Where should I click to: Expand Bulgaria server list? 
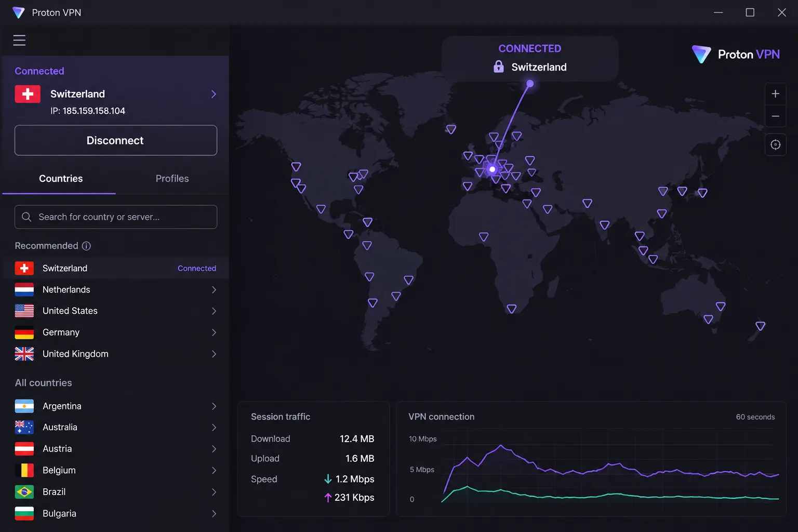pos(214,513)
